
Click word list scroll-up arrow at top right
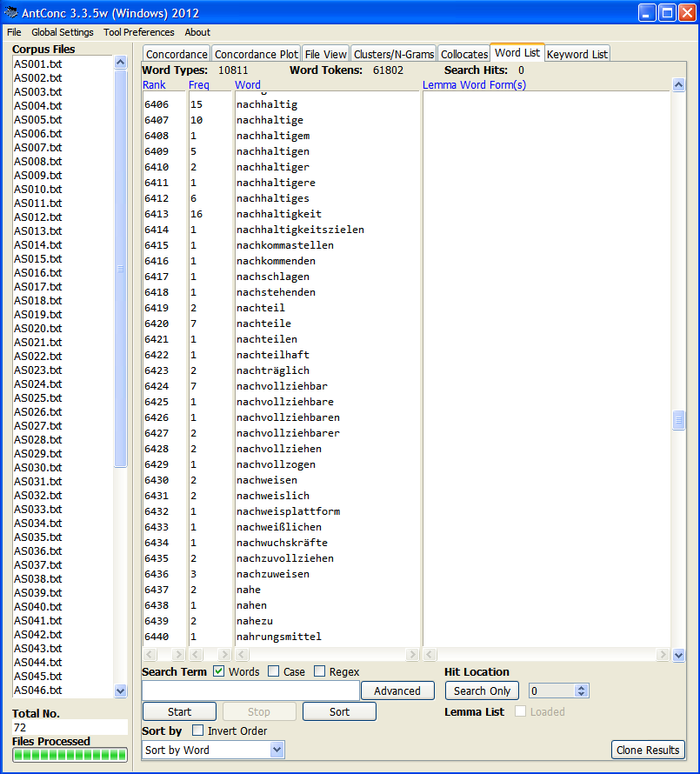678,85
